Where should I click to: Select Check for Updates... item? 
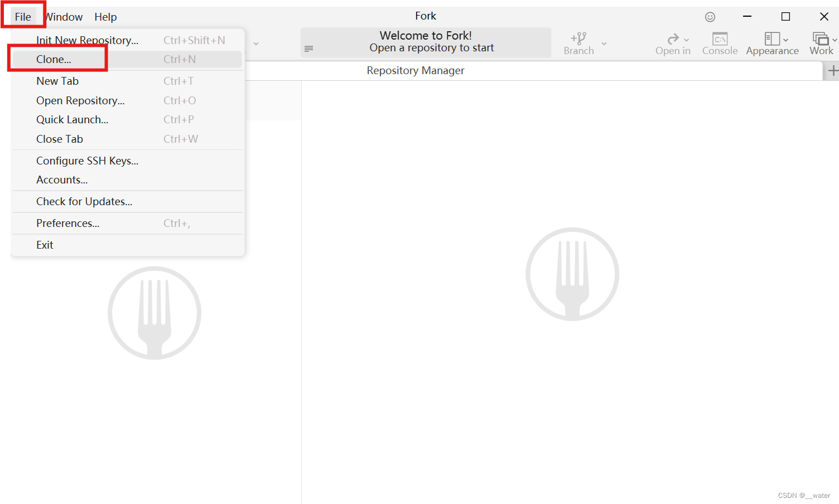tap(128, 201)
